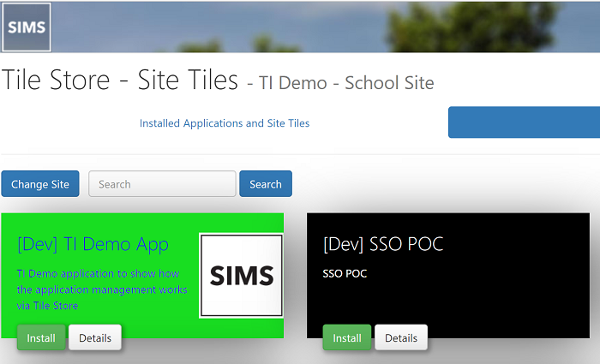The image size is (600, 364).
Task: Click the SIMS image on TI Demo tile
Action: 242,275
